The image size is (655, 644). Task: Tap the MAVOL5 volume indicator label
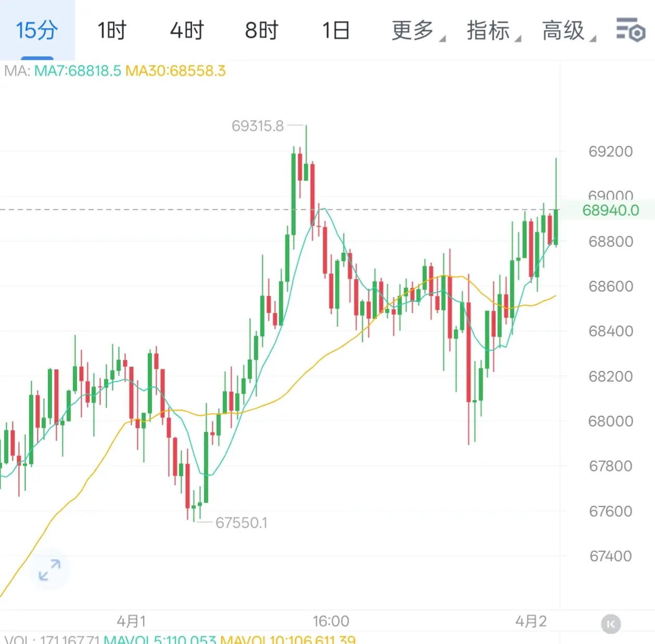160,639
